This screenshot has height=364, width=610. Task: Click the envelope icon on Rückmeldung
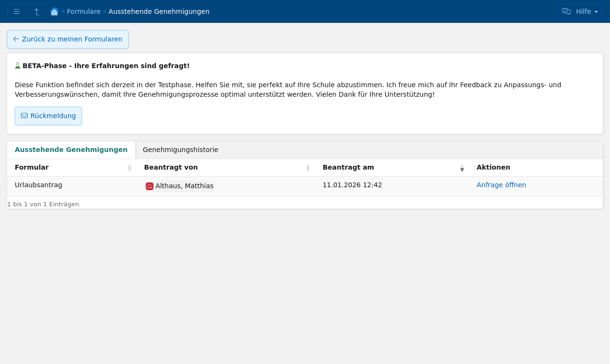click(24, 116)
